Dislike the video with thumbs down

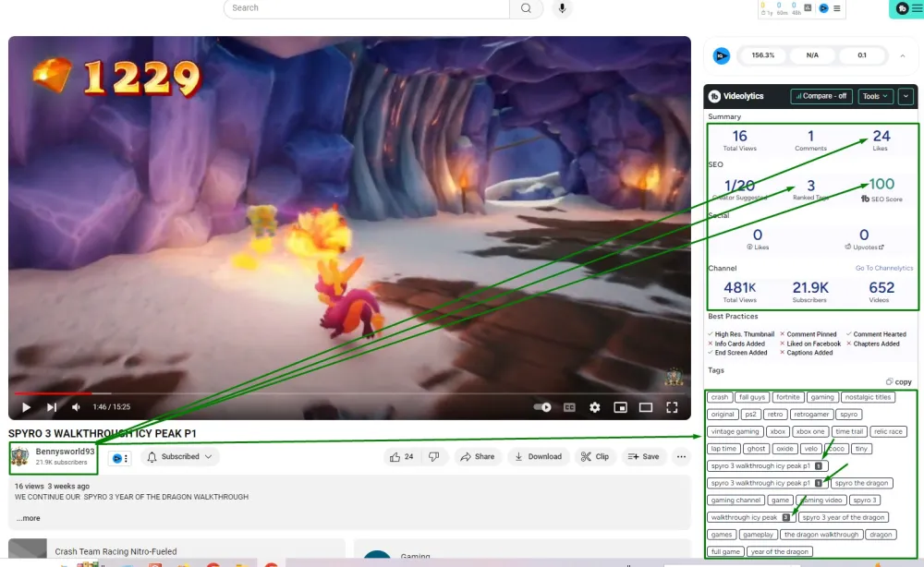click(x=434, y=456)
